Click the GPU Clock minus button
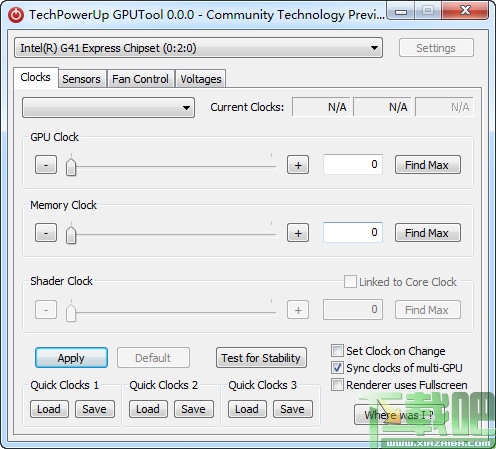This screenshot has height=449, width=496. [46, 165]
